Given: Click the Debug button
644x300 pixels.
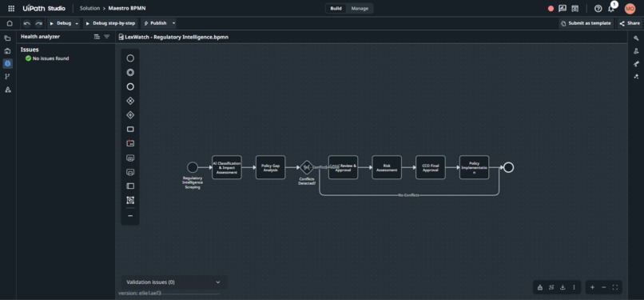Looking at the screenshot, I should (61, 23).
